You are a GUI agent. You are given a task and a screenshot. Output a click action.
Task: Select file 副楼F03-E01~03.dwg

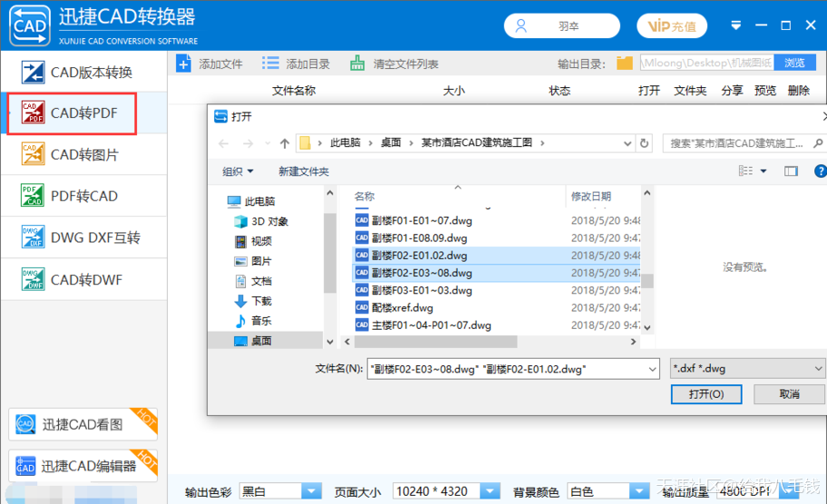496,290
